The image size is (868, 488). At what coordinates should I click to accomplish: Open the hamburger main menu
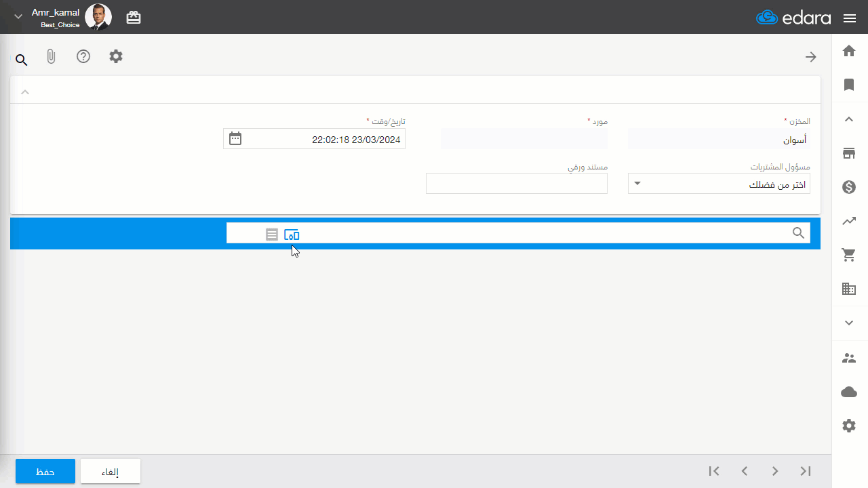(x=850, y=18)
